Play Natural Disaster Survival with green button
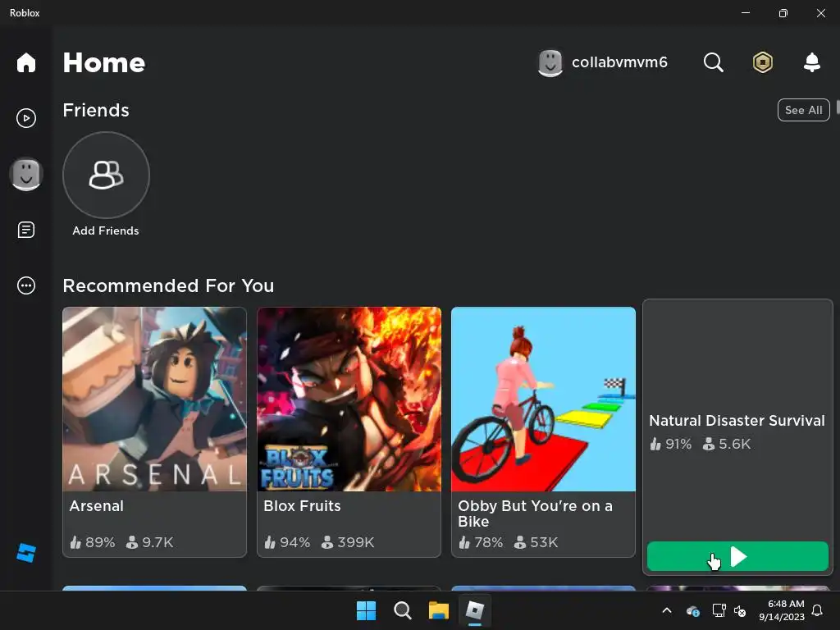Screen dimensions: 840x630 click(737, 556)
